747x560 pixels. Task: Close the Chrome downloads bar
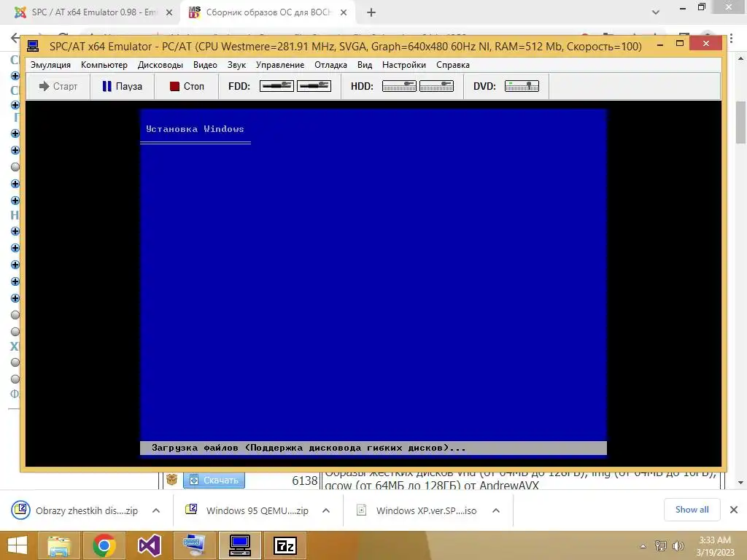tap(734, 510)
